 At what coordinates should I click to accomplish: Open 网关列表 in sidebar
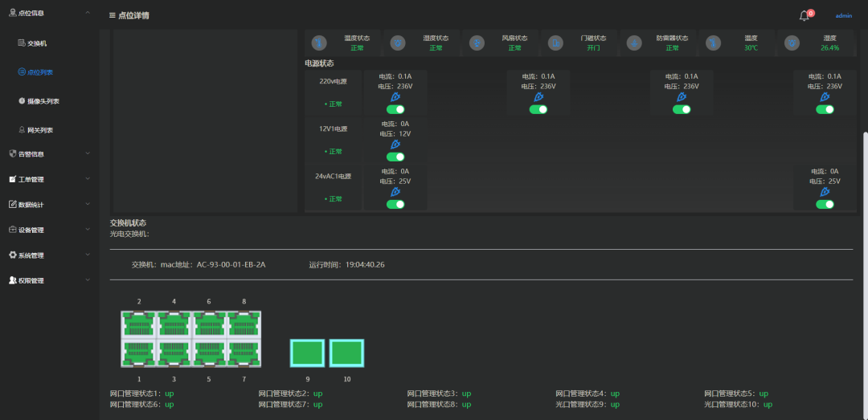(35, 130)
